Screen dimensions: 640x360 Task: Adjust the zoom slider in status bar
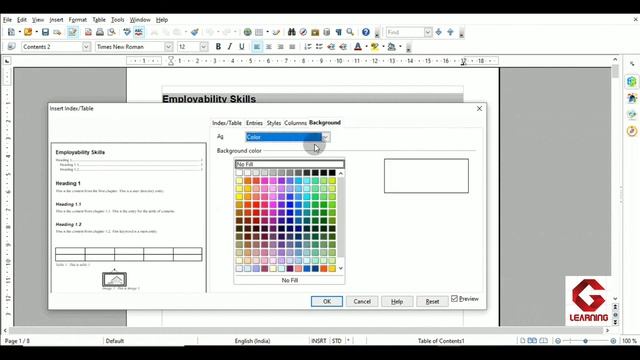[x=585, y=340]
